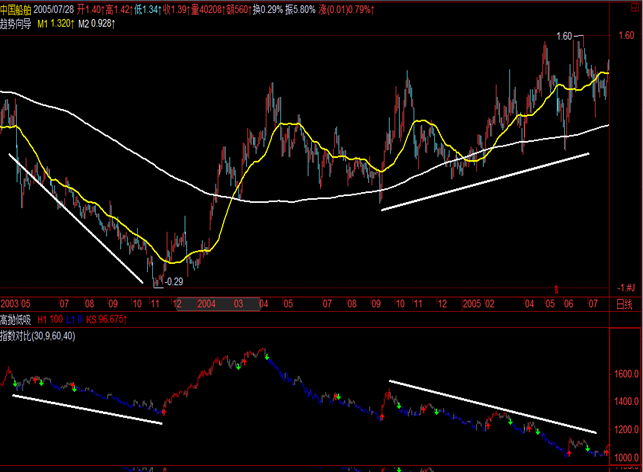
Task: Select the descending trendline in the main chart
Action: [75, 217]
